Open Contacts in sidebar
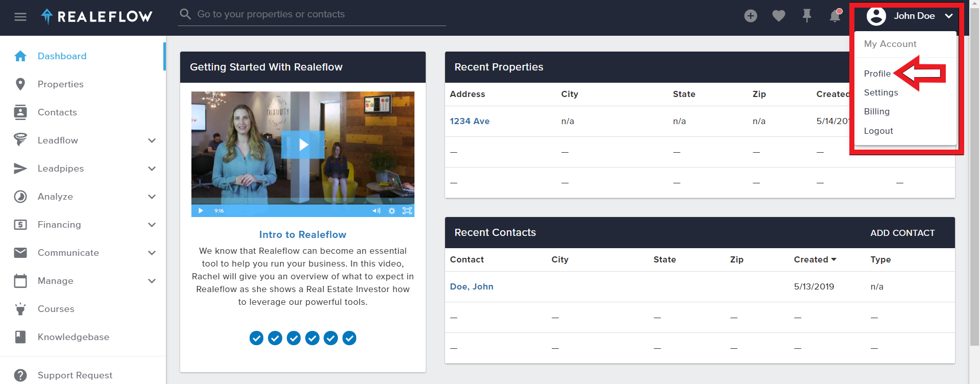This screenshot has width=980, height=384. click(57, 112)
